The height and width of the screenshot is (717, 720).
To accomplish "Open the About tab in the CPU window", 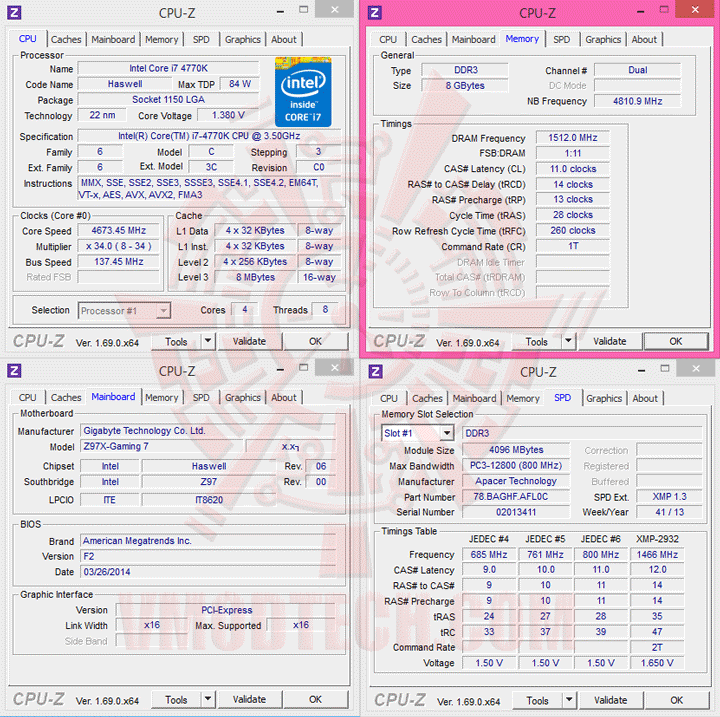I will [x=284, y=40].
